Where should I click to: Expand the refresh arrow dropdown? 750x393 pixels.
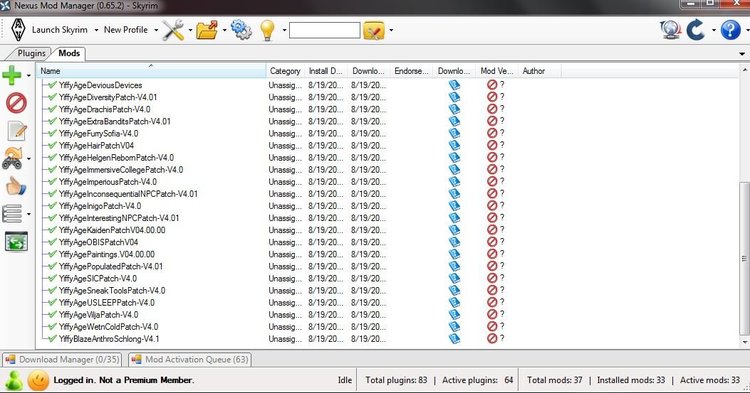pyautogui.click(x=714, y=30)
